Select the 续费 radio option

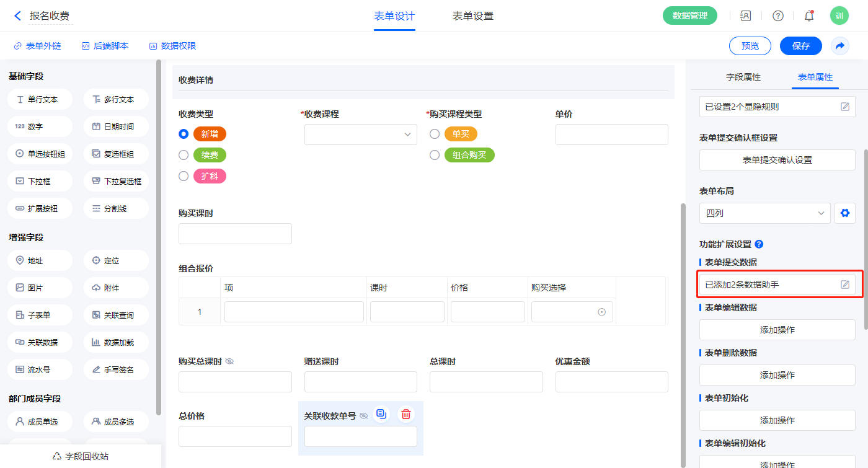[184, 155]
